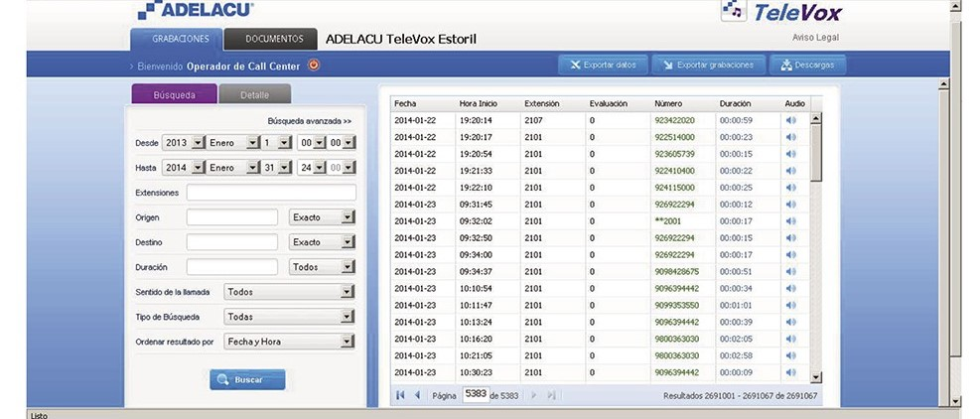Viewport: 980px width, 419px height.
Task: Play audio for the 19:20:14 recording
Action: click(x=790, y=120)
